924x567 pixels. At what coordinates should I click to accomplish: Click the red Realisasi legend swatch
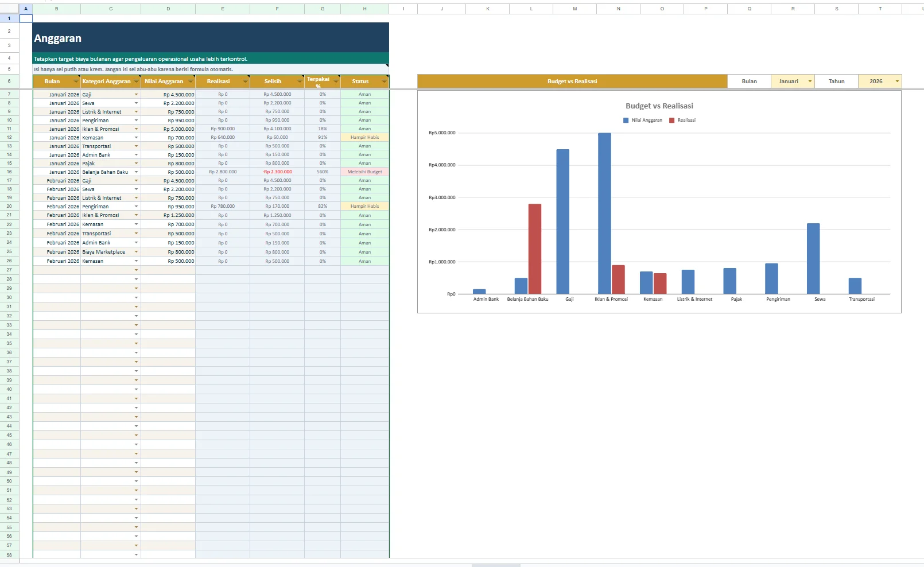672,121
